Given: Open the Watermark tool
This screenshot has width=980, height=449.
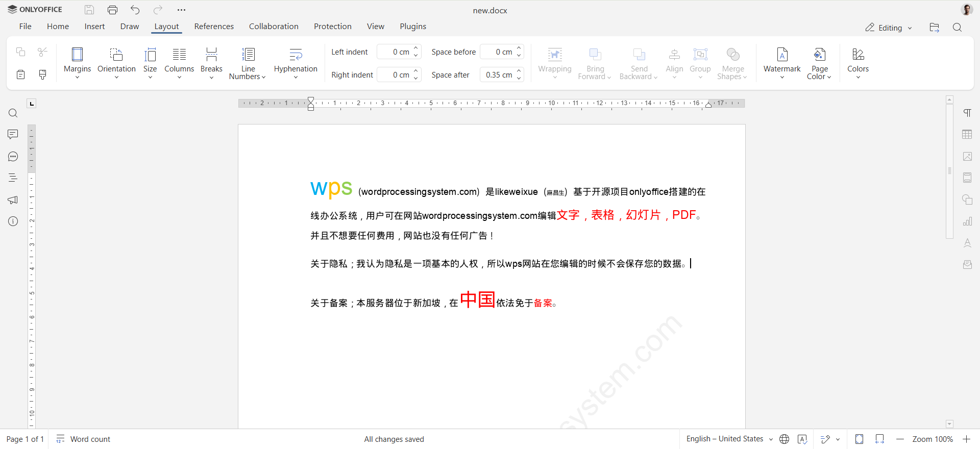Looking at the screenshot, I should (x=782, y=63).
